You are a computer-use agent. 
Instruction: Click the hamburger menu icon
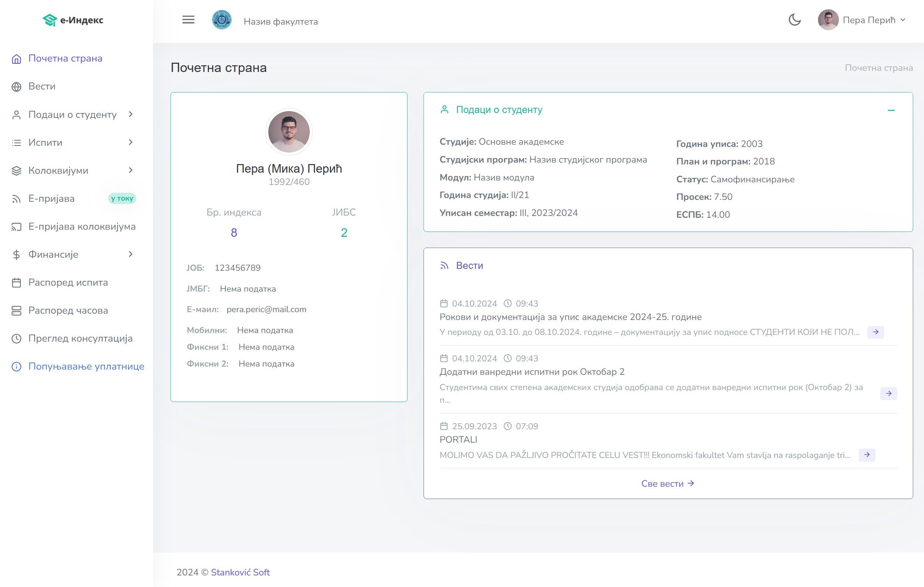188,20
